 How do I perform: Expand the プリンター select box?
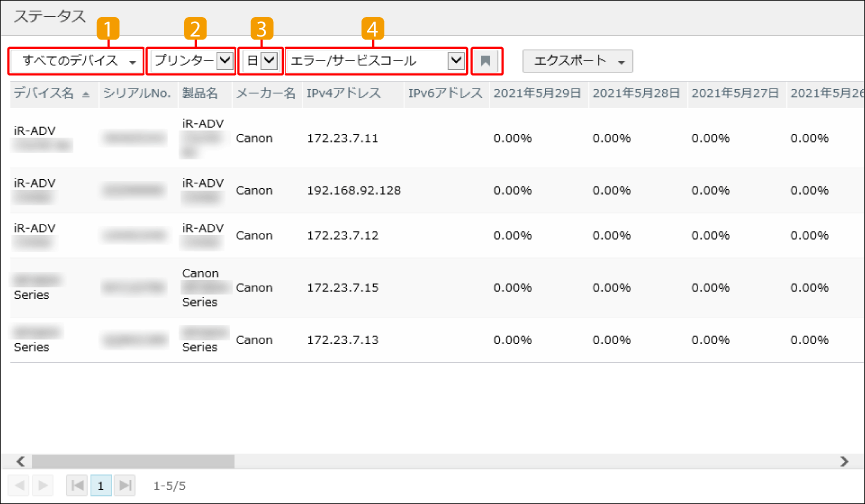(193, 61)
